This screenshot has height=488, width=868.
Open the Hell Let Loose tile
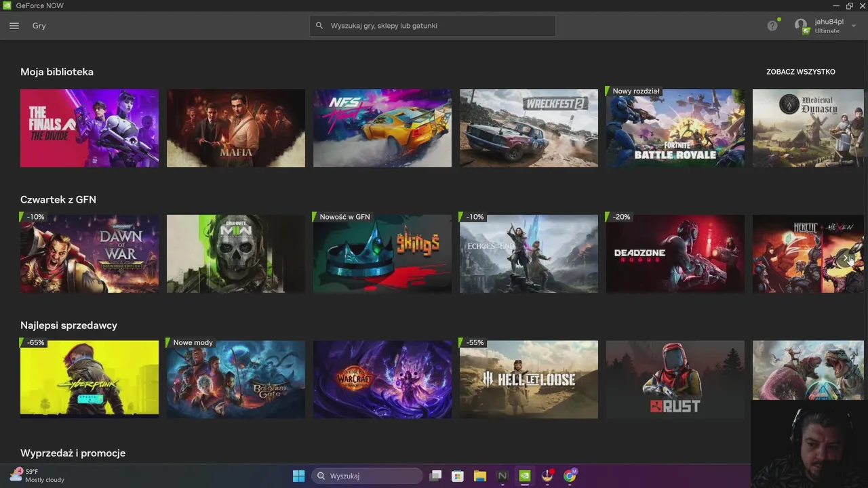click(x=529, y=380)
